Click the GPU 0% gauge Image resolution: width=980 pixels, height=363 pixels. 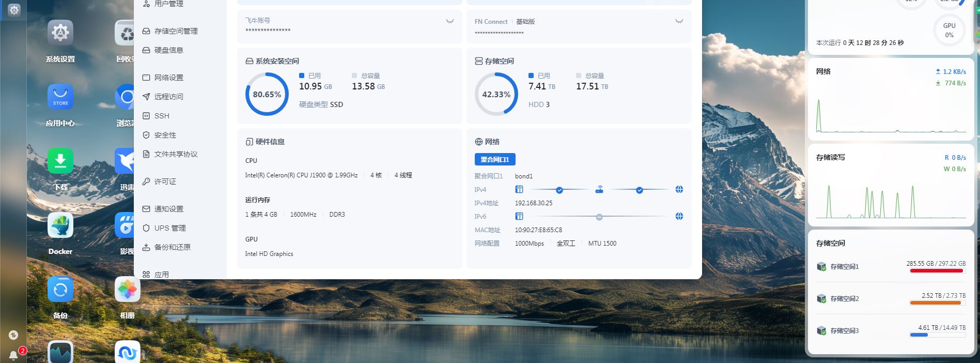[950, 30]
